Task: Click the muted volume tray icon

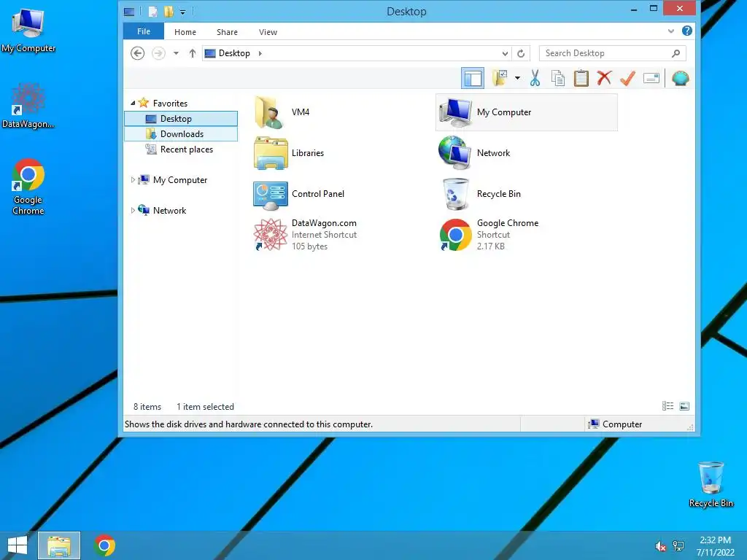Action: click(660, 546)
